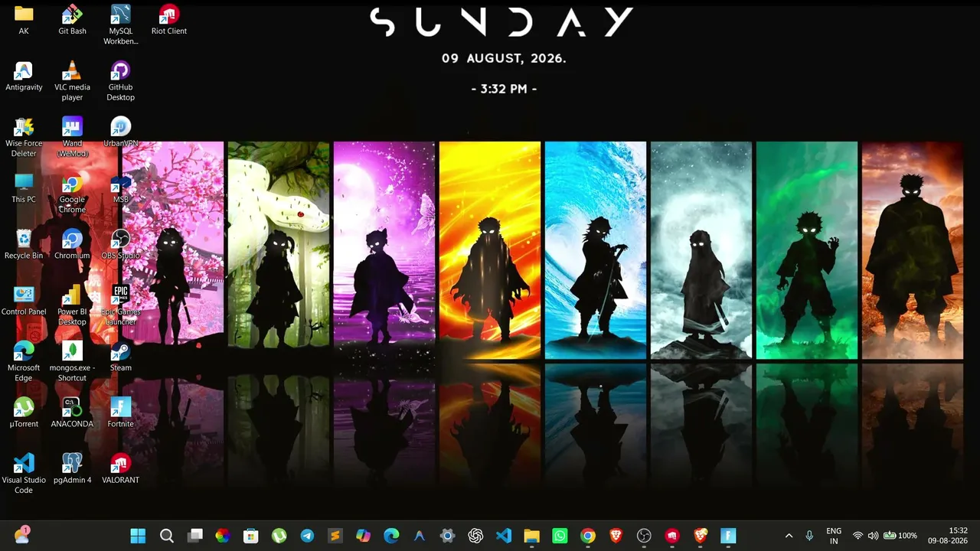
Task: Select the µTorrent desktop shortcut
Action: tap(24, 412)
